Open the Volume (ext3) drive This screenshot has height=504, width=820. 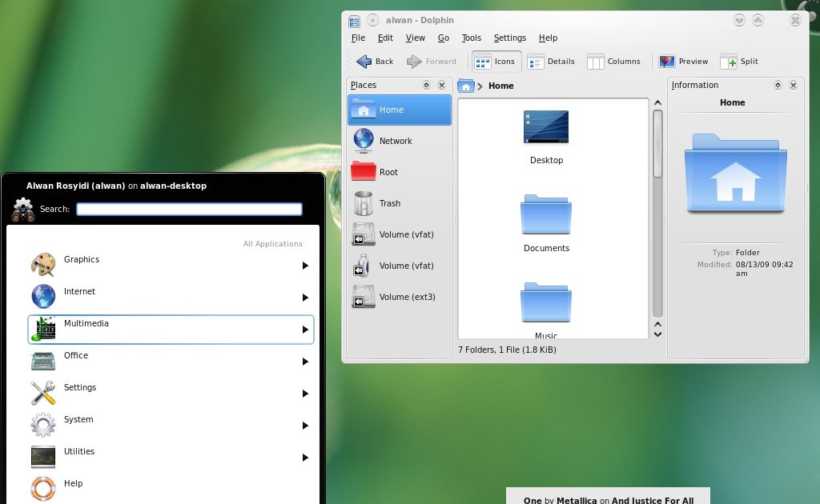point(400,297)
